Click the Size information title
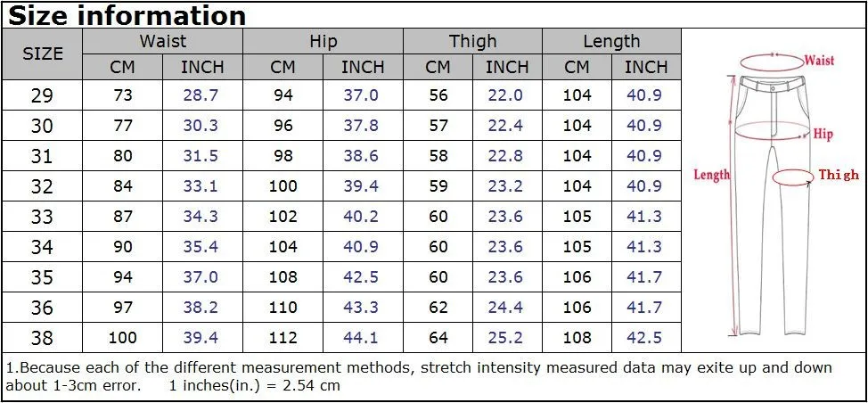 (127, 15)
